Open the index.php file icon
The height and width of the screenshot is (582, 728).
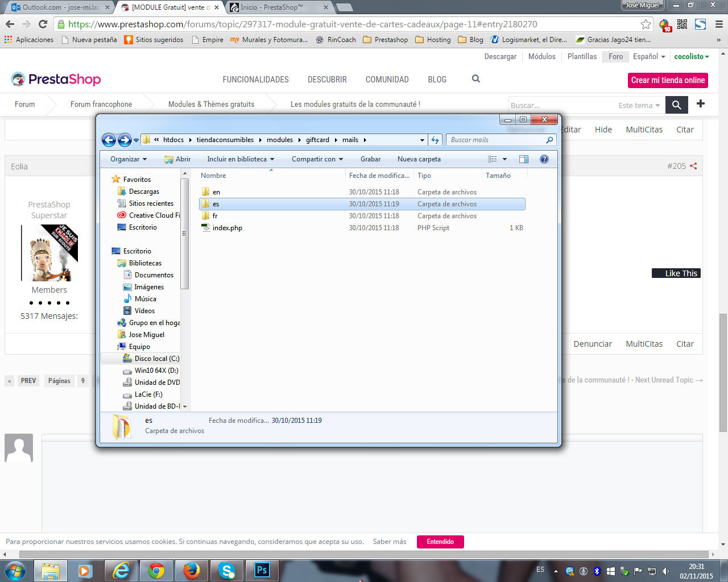click(206, 228)
